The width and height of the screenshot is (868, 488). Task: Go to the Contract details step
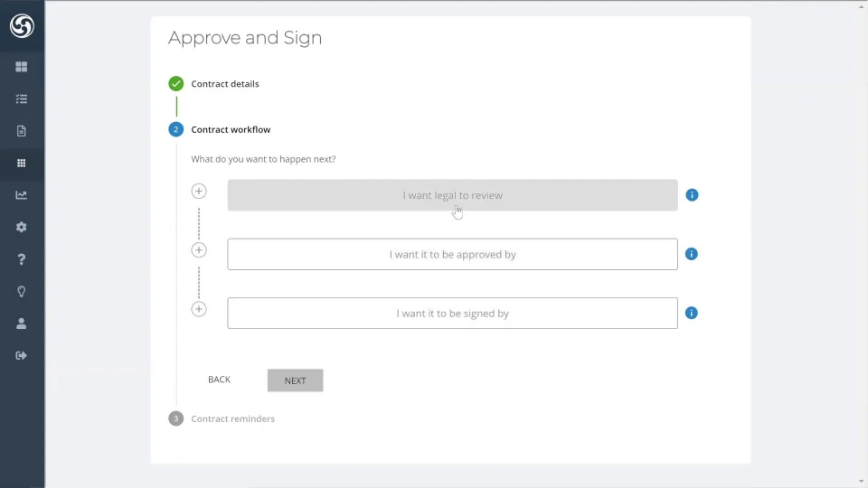click(224, 84)
